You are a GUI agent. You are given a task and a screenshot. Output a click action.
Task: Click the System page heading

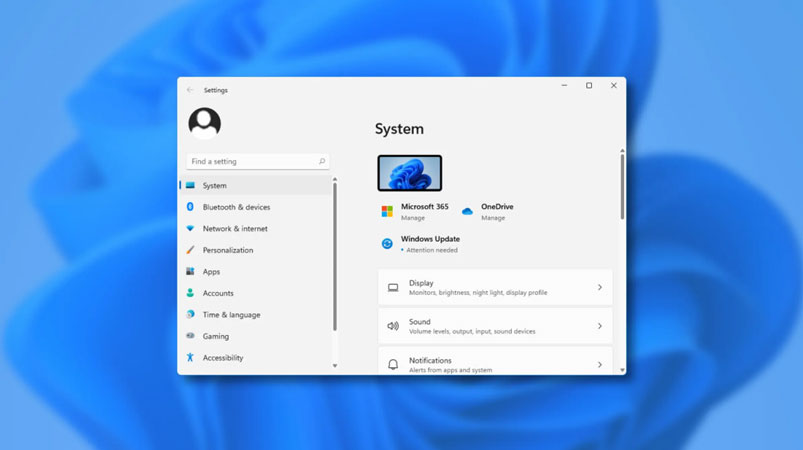tap(399, 129)
